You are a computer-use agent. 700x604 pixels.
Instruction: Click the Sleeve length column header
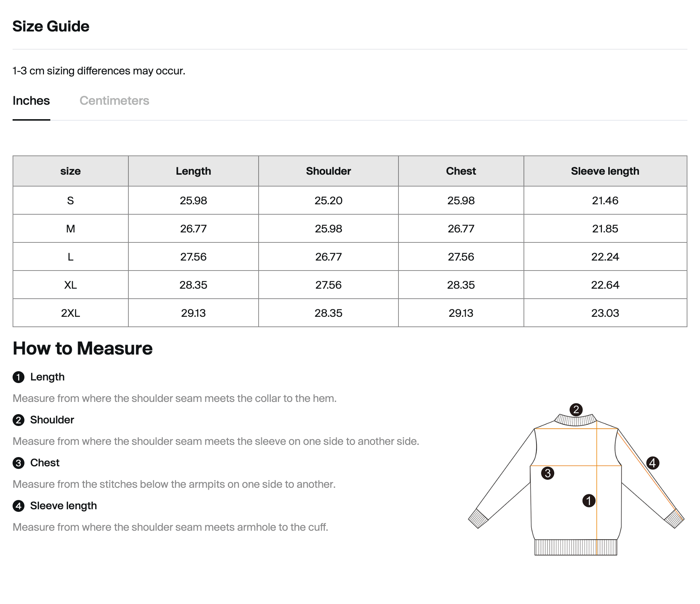tap(605, 171)
